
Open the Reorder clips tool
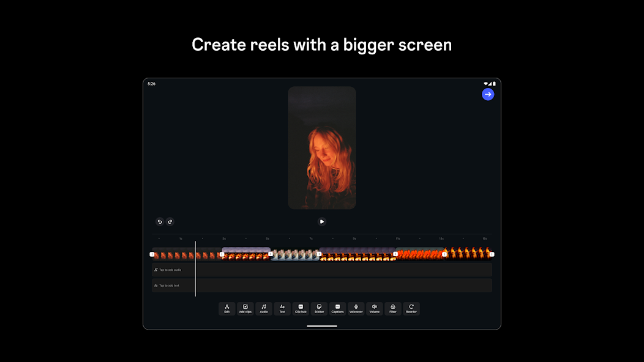coord(411,309)
